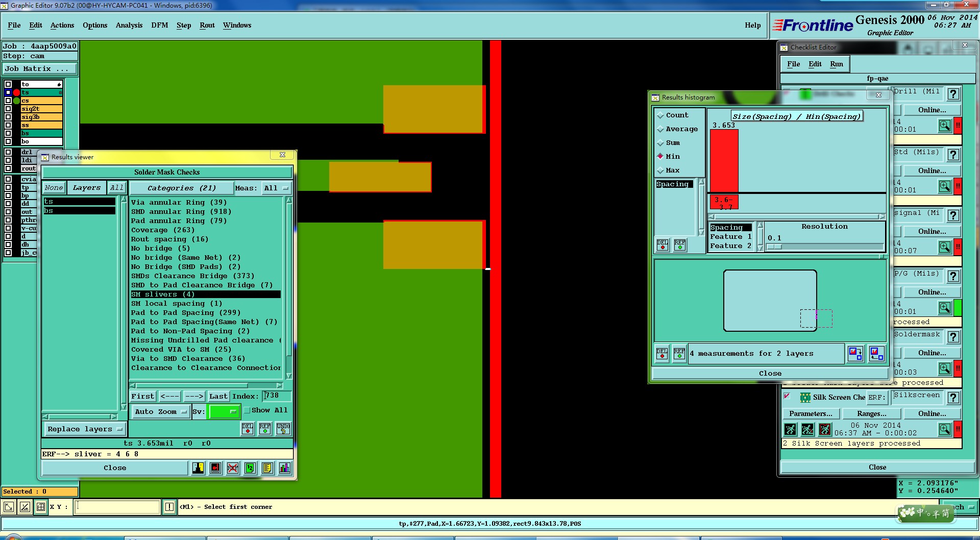Open File menu in Graphic Editor
Viewport: 980px width, 540px height.
pos(14,25)
